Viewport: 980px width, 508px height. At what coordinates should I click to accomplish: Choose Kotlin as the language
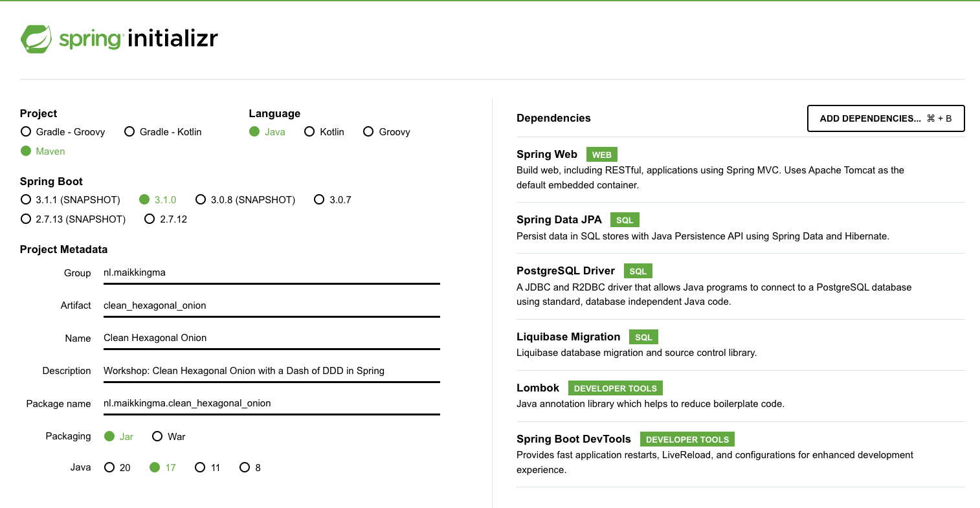click(x=324, y=132)
